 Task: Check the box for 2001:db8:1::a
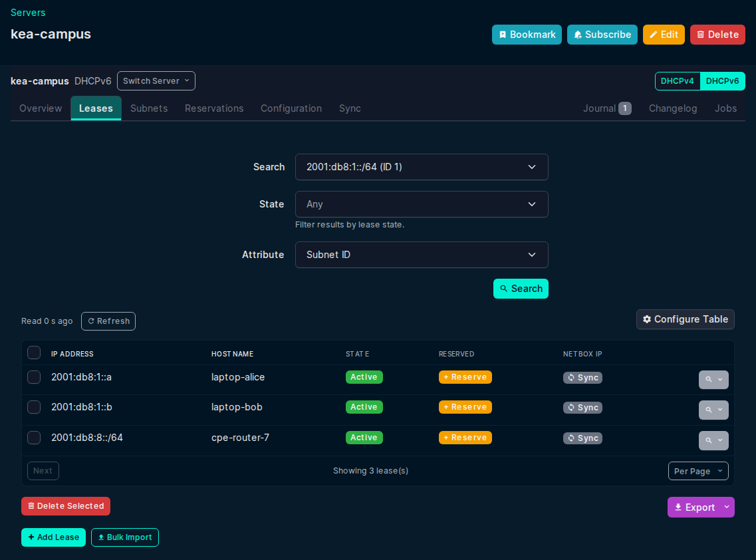(34, 377)
